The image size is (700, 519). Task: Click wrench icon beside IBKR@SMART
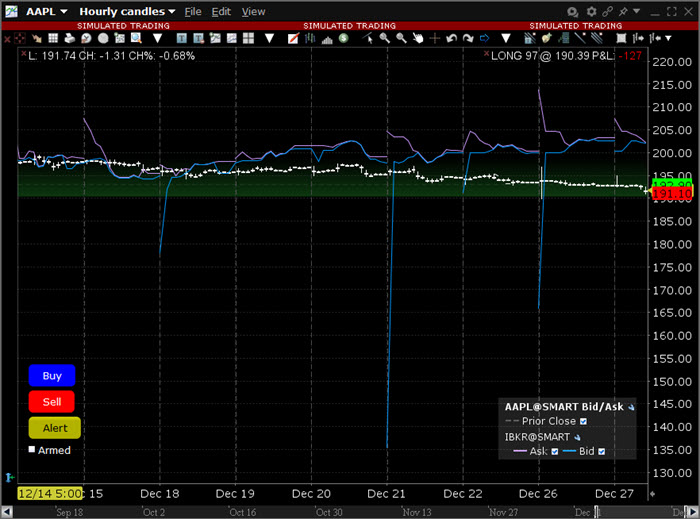point(577,437)
